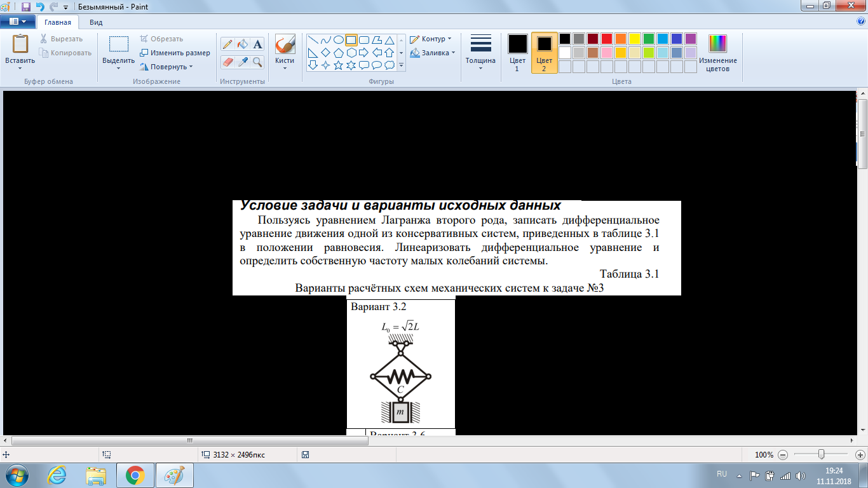This screenshot has width=868, height=488.
Task: Expand the Контур outline dropdown
Action: 431,39
